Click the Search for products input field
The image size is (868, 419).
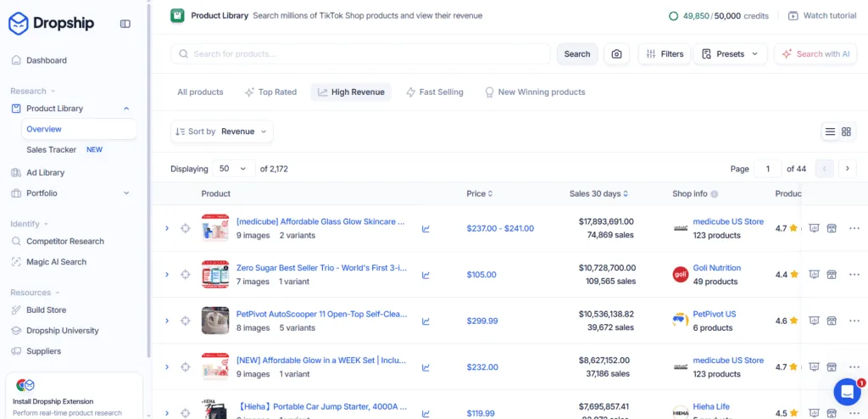[360, 53]
